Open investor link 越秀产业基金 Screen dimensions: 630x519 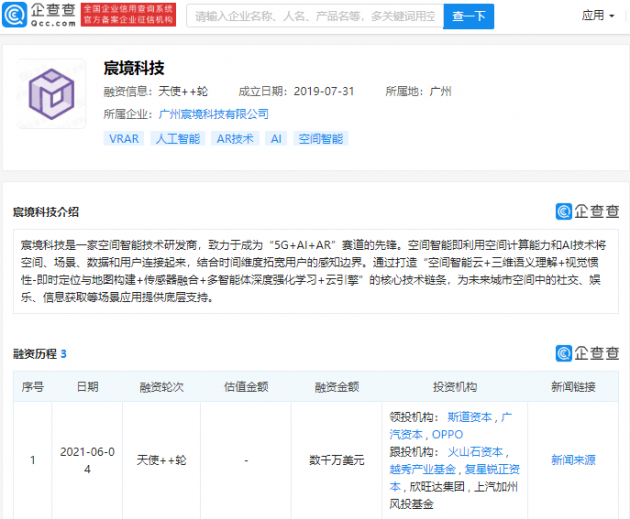pyautogui.click(x=423, y=469)
